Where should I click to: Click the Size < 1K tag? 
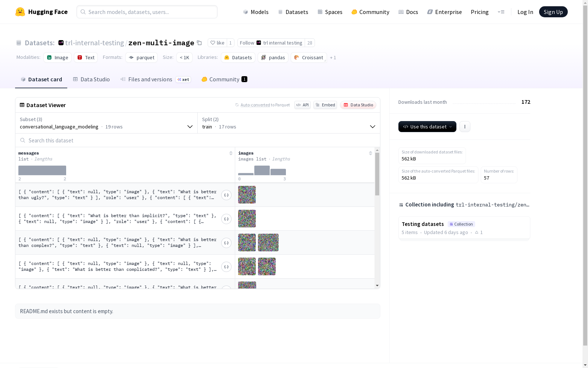[184, 57]
